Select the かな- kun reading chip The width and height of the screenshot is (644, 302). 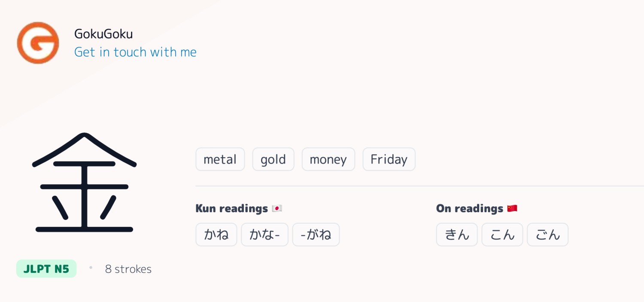click(264, 235)
